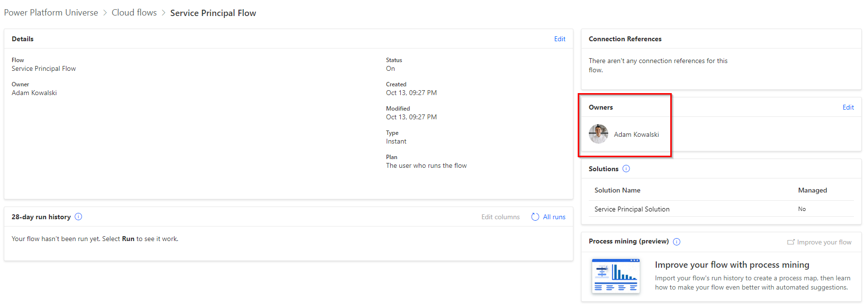
Task: Open the Power Platform Universe breadcrumb
Action: 51,13
